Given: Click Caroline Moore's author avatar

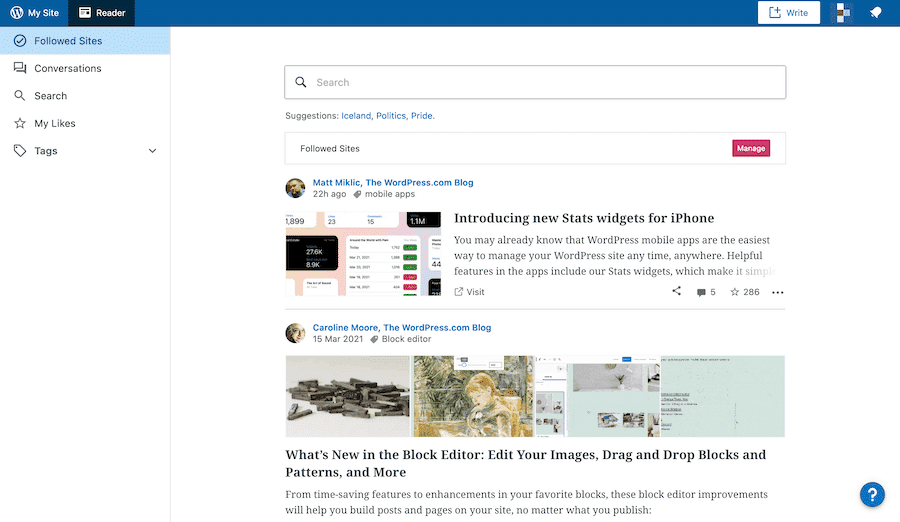Looking at the screenshot, I should (x=295, y=333).
